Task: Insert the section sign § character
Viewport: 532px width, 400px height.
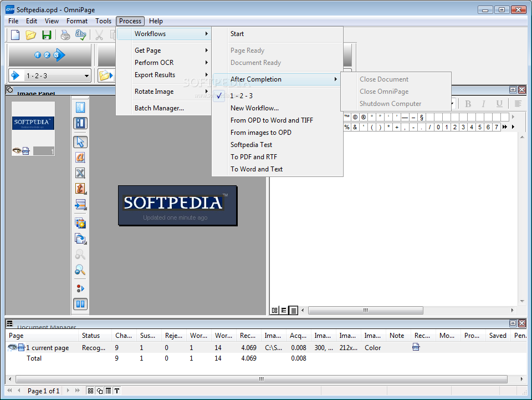Action: click(422, 117)
